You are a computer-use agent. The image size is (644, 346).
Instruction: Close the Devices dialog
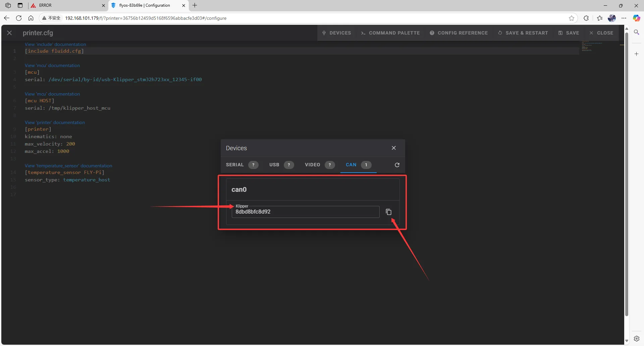coord(394,148)
